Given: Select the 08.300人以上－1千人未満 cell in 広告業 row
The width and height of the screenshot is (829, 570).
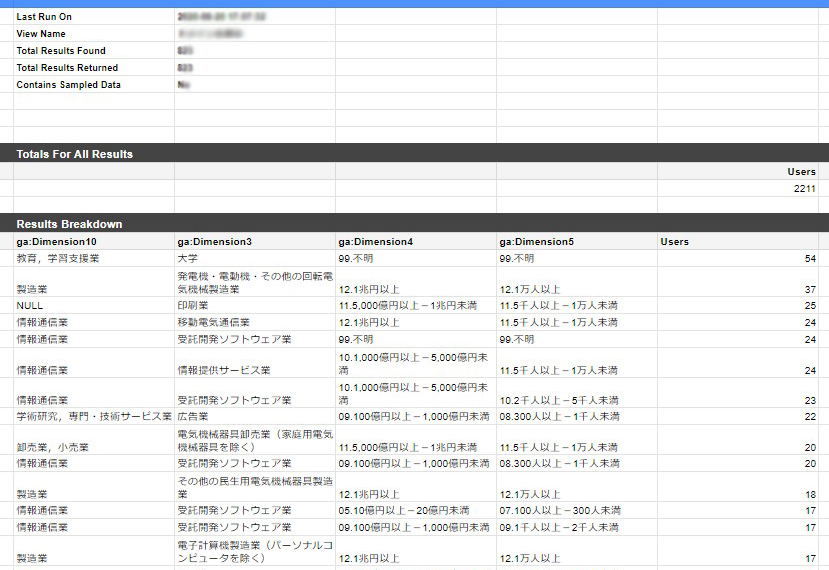Looking at the screenshot, I should click(577, 416).
